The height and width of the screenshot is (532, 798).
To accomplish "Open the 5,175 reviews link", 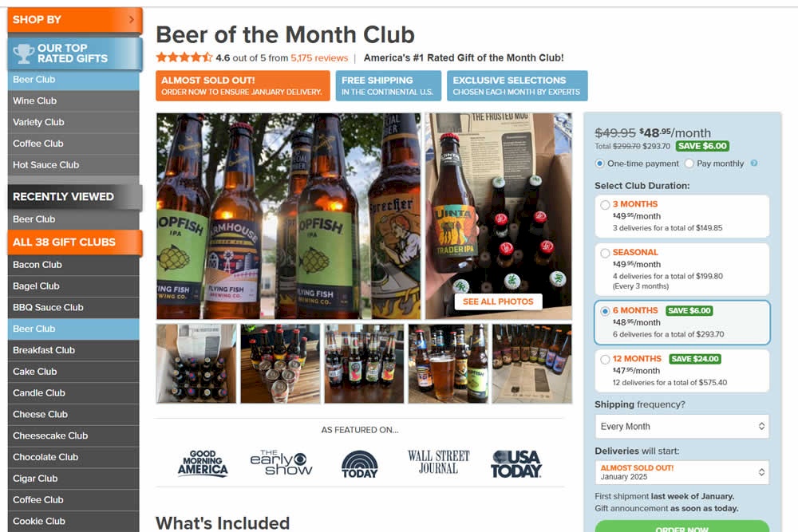I will [319, 58].
